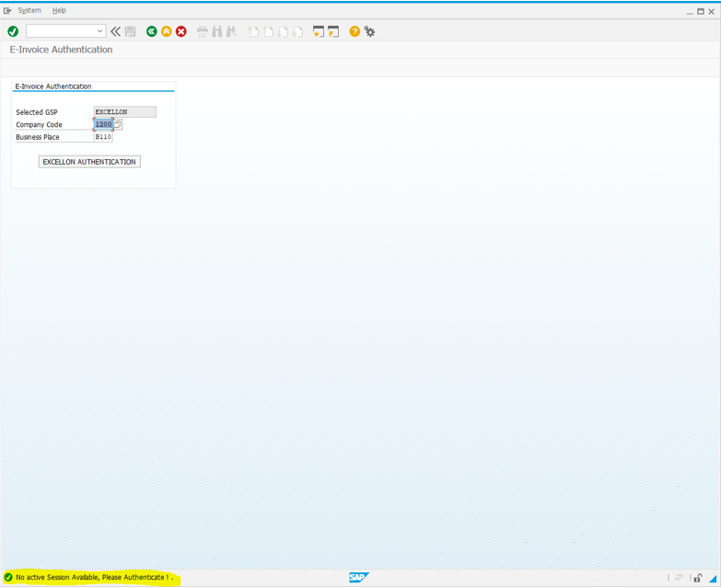Click the Business Place field B110
This screenshot has height=588, width=721.
click(x=103, y=137)
